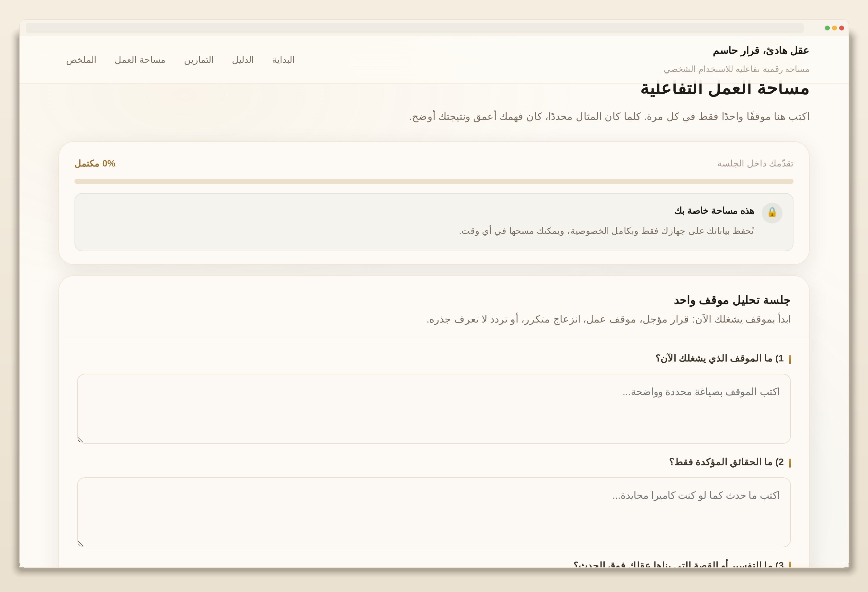Image resolution: width=868 pixels, height=592 pixels.
Task: Click the مساحة العمل التفاعلية page heading
Action: coord(725,90)
